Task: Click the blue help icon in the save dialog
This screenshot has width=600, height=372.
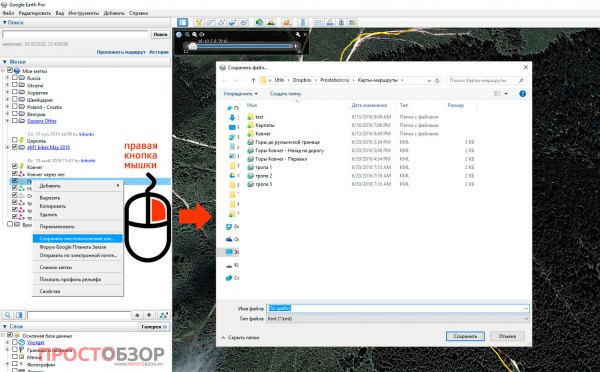Action: point(522,94)
